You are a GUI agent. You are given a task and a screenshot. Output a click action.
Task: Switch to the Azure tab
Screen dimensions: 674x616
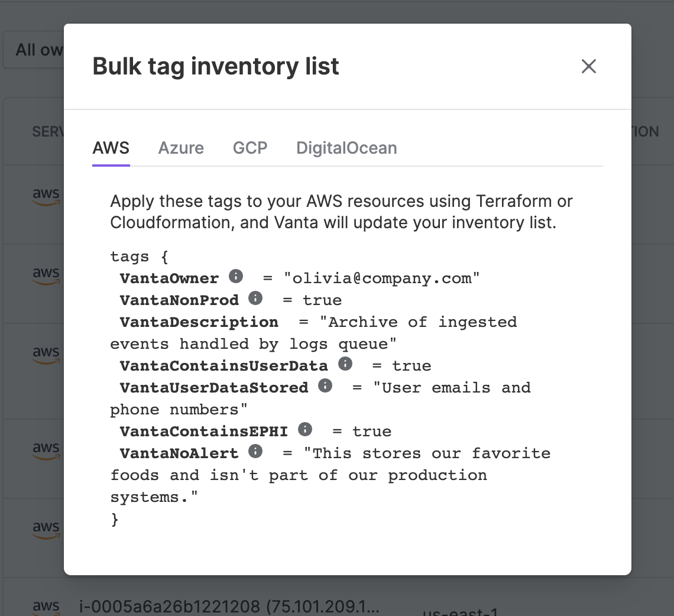(x=181, y=148)
